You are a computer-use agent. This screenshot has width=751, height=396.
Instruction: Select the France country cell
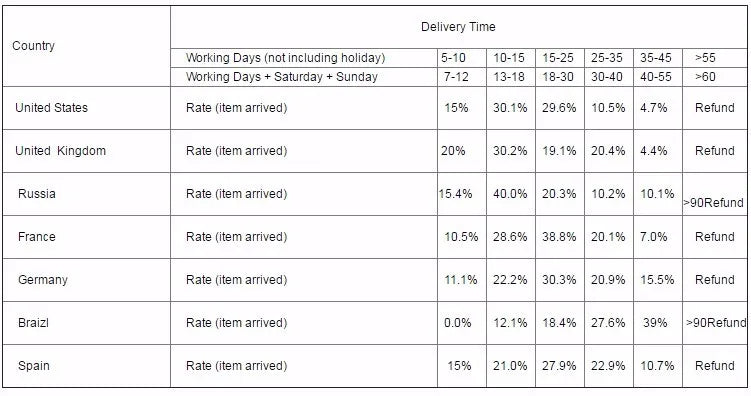[x=86, y=237]
